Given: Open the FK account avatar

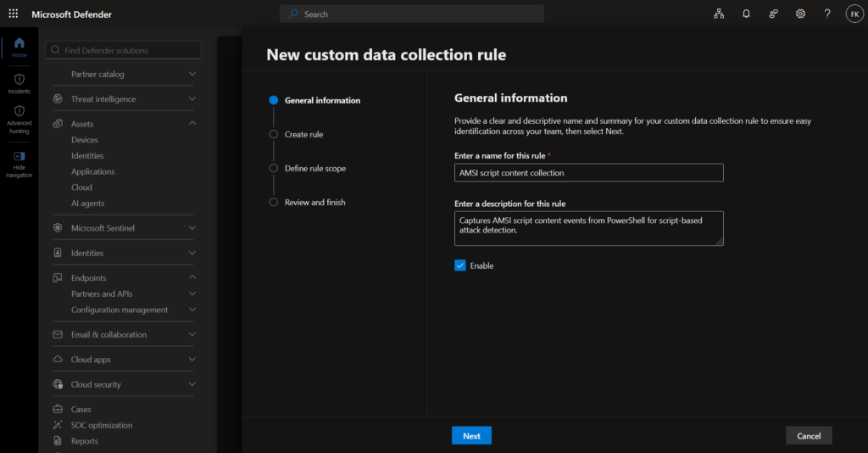Looking at the screenshot, I should click(854, 14).
